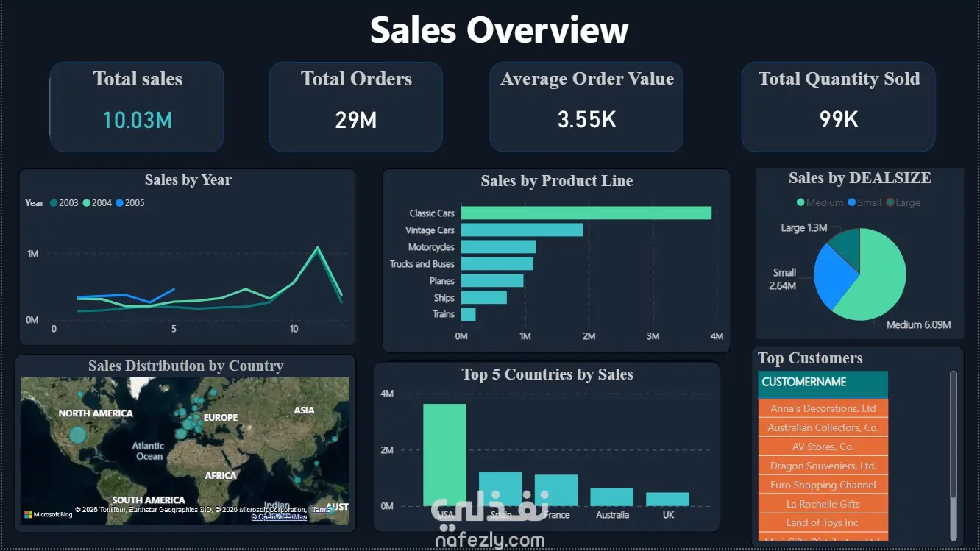Click the Planes bar

492,280
